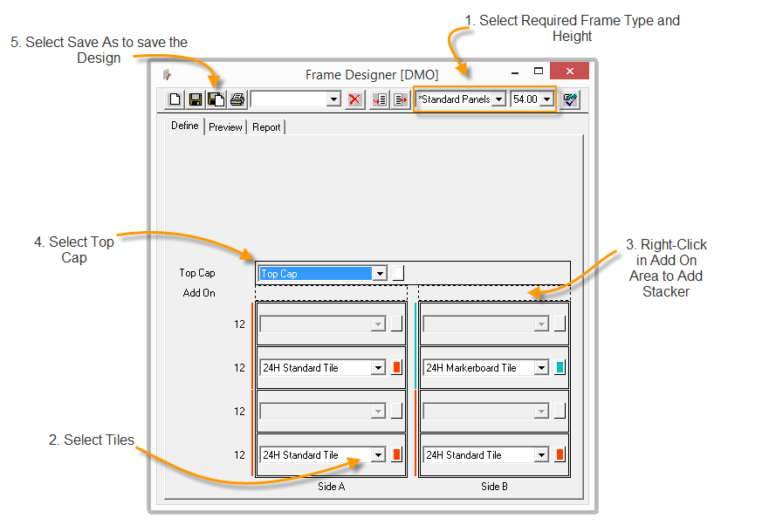Select the Define tab
This screenshot has width=776, height=532.
point(184,126)
